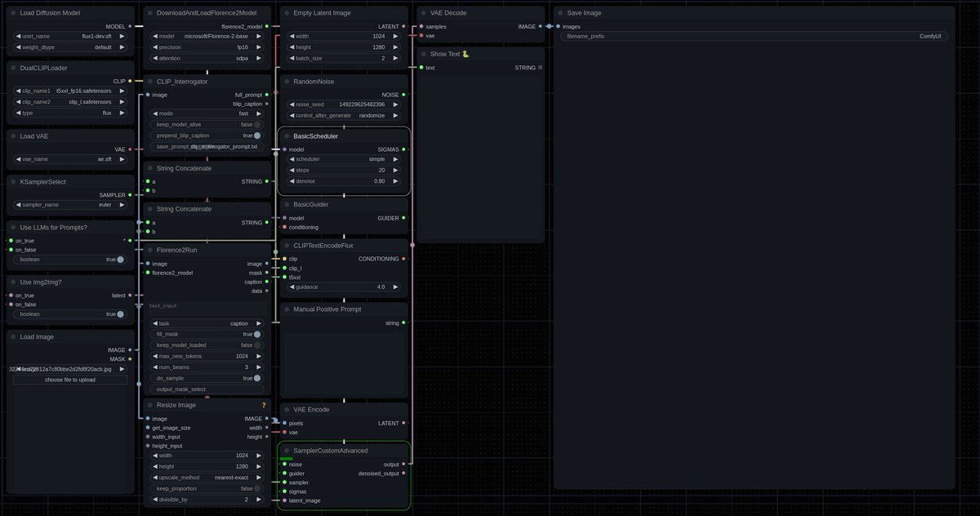The width and height of the screenshot is (980, 516).
Task: Click the filename_prefix ComfyUI field
Action: click(755, 37)
